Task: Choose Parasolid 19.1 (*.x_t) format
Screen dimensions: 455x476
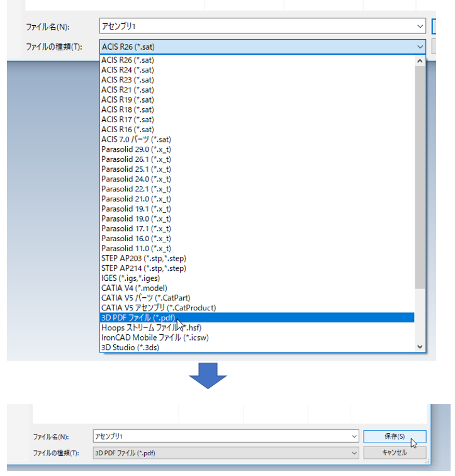Action: [x=257, y=209]
